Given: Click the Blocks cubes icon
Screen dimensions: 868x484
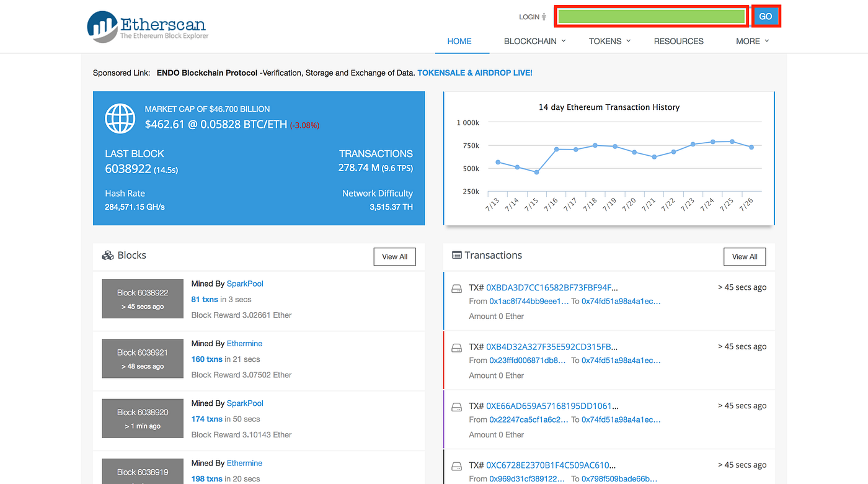Looking at the screenshot, I should click(x=108, y=256).
